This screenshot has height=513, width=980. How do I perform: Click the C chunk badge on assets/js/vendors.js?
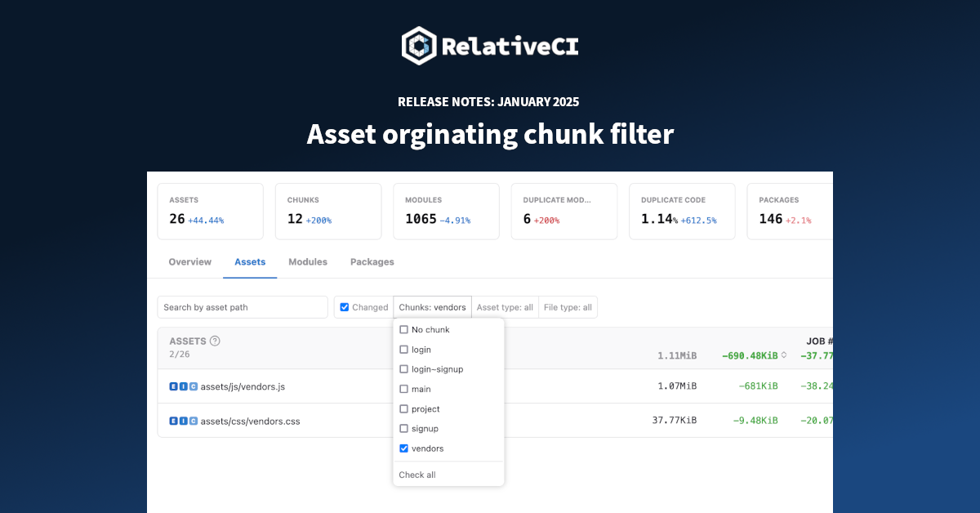[x=192, y=386]
